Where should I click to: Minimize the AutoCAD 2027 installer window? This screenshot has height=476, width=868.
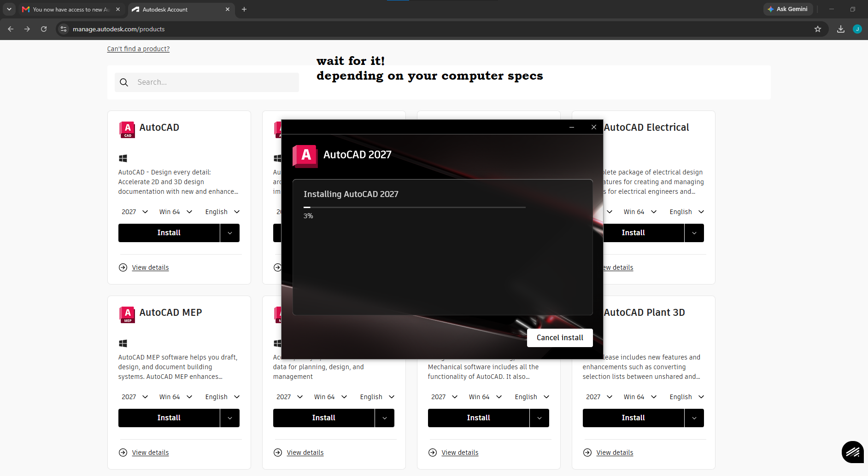[572, 127]
